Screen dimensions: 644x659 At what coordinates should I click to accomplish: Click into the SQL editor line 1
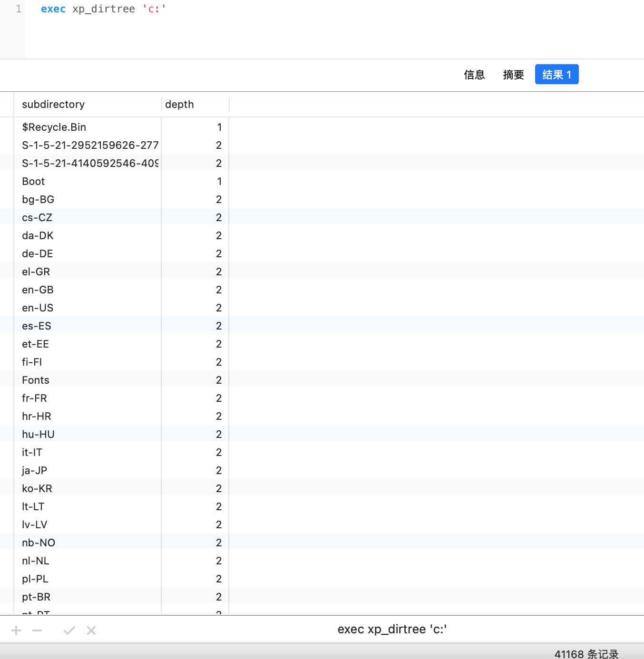point(285,9)
